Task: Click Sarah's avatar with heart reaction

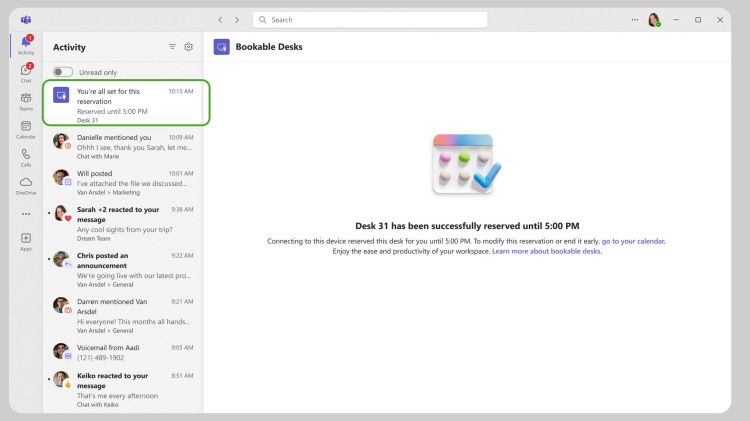Action: click(61, 213)
